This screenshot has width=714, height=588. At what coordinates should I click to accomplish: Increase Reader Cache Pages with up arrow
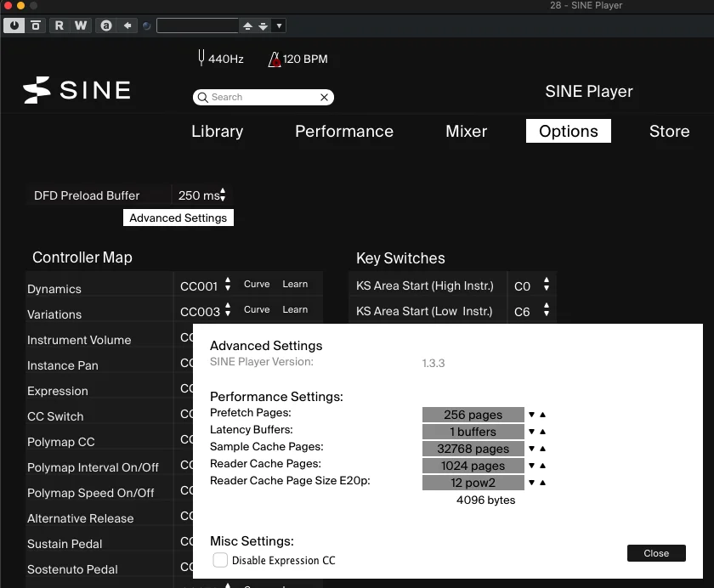(543, 466)
